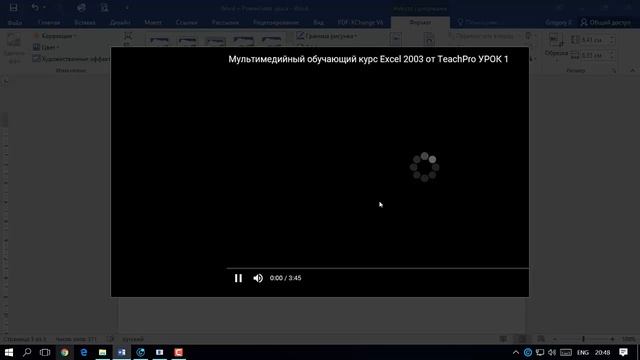The height and width of the screenshot is (360, 640).
Task: Change the ENG input language
Action: 583,352
